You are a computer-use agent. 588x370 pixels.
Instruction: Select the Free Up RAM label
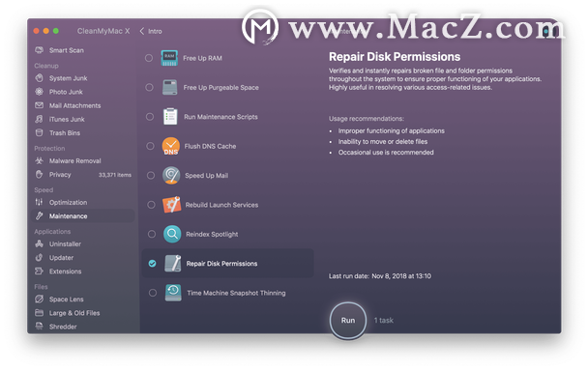click(x=202, y=58)
